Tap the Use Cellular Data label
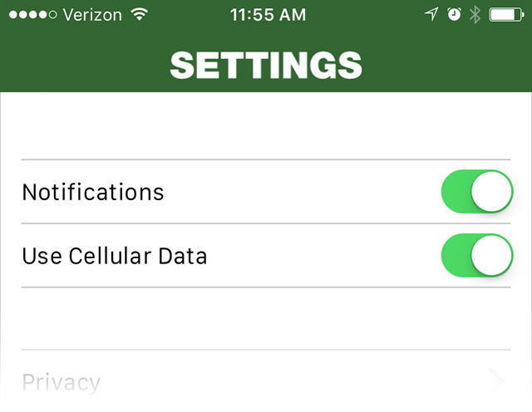The width and height of the screenshot is (532, 412). point(114,256)
